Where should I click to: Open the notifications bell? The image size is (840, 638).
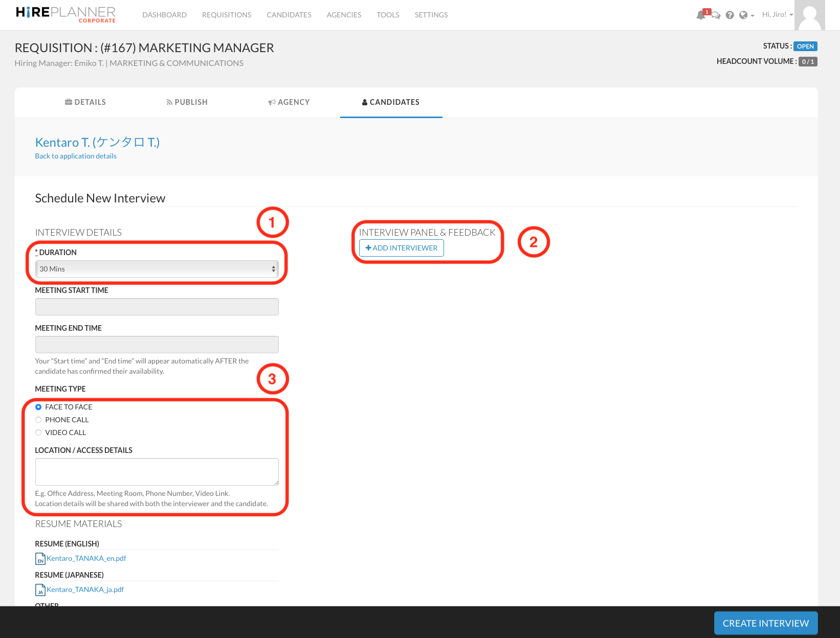click(700, 15)
